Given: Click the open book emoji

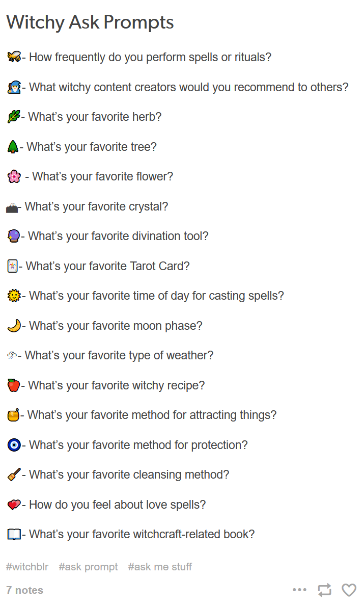Looking at the screenshot, I should (x=14, y=534).
